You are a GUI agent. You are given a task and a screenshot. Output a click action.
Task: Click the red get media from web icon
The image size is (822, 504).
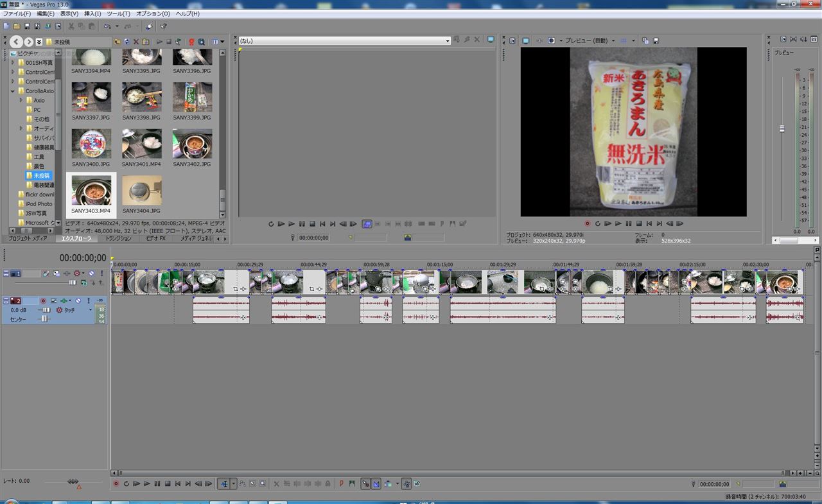(x=191, y=42)
